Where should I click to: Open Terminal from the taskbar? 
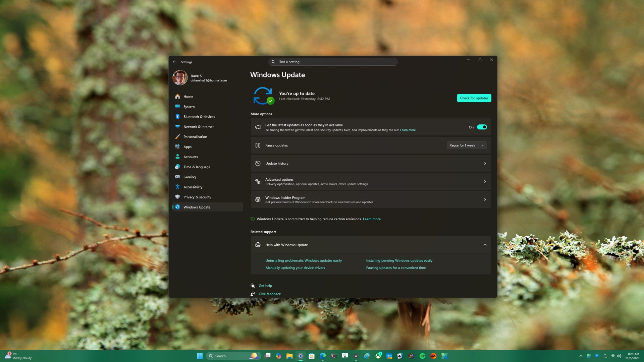tap(334, 356)
